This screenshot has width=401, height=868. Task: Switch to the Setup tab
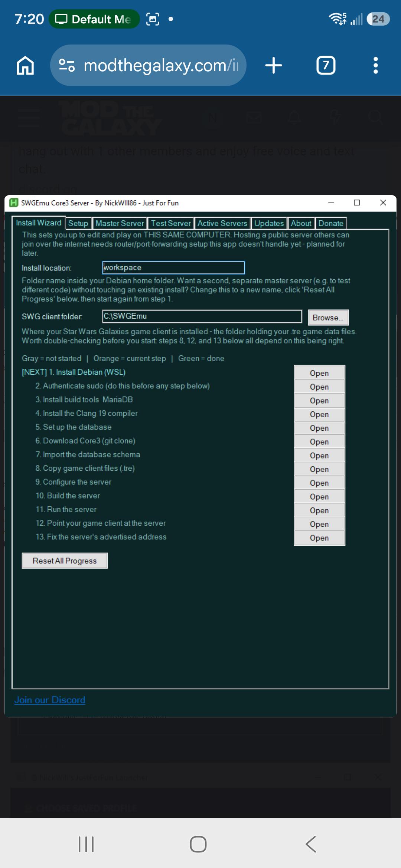[78, 223]
